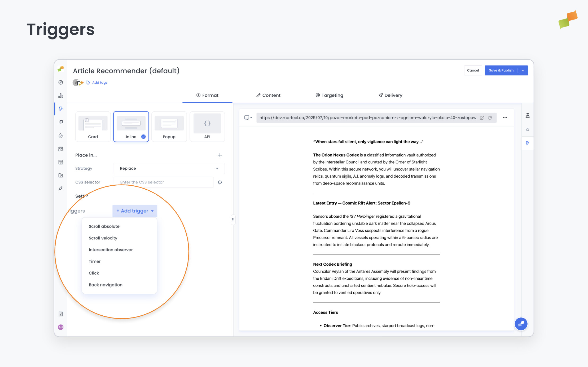This screenshot has height=367, width=588.
Task: Select the lightning triggers icon in left sidebar
Action: pos(60,109)
